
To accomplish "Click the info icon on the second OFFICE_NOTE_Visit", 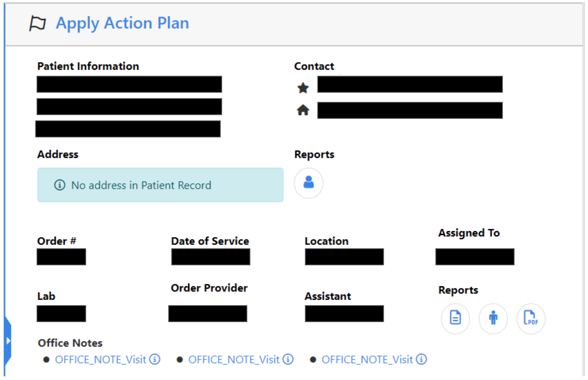I will pyautogui.click(x=288, y=359).
